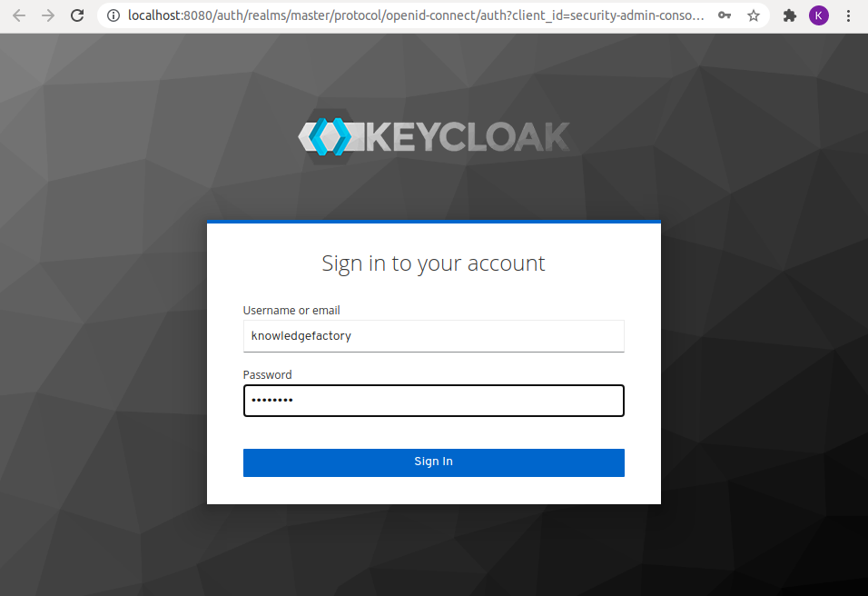
Task: Click the back navigation arrow
Action: 18,15
